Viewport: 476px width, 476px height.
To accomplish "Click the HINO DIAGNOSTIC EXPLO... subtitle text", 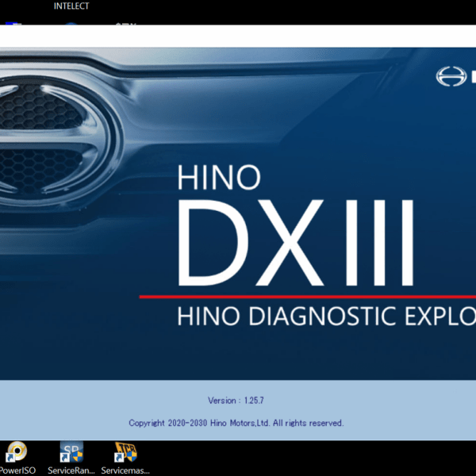I will (x=326, y=316).
